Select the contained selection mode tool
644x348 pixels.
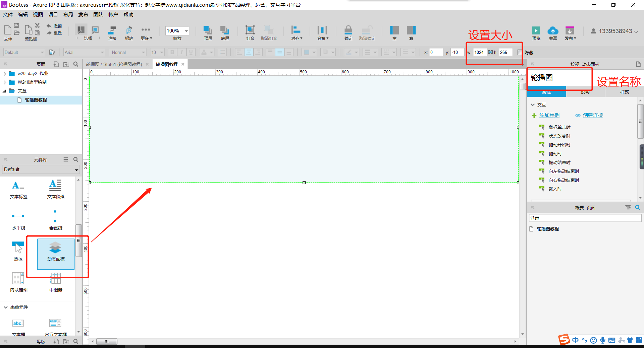(95, 30)
